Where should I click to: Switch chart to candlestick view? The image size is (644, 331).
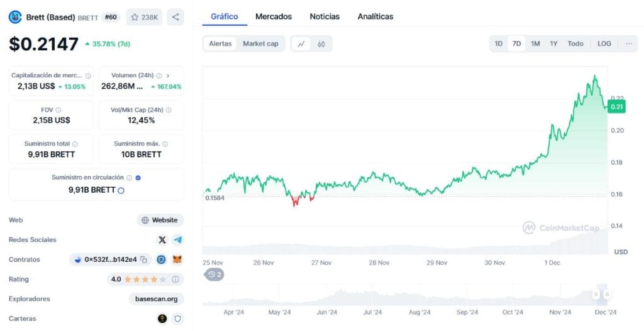(x=321, y=44)
